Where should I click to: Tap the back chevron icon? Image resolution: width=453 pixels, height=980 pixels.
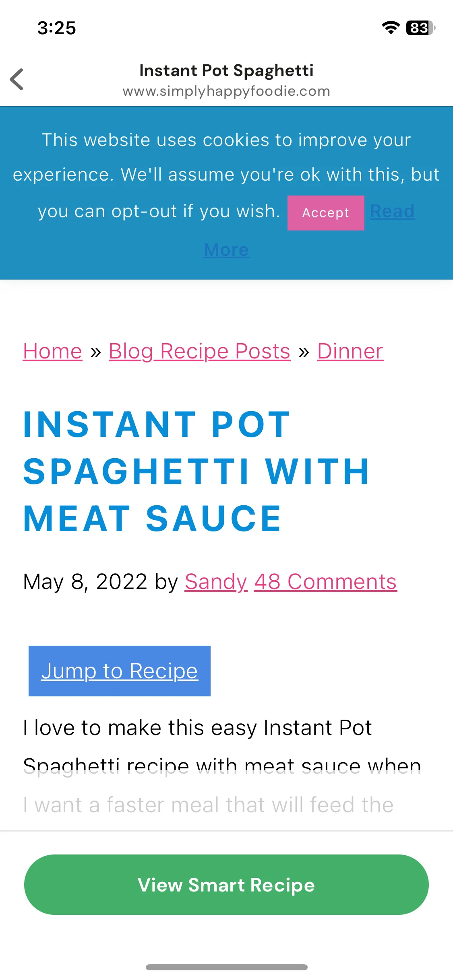coord(17,79)
